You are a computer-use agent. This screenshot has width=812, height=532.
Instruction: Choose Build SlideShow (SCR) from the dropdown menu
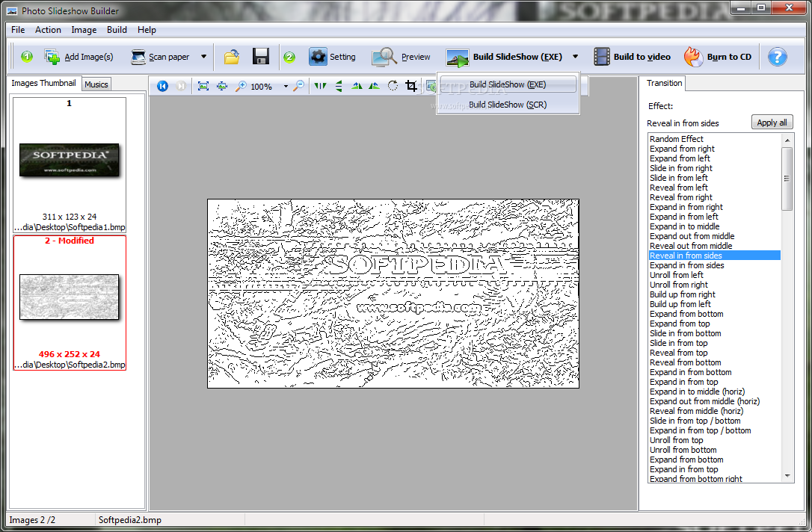tap(508, 105)
